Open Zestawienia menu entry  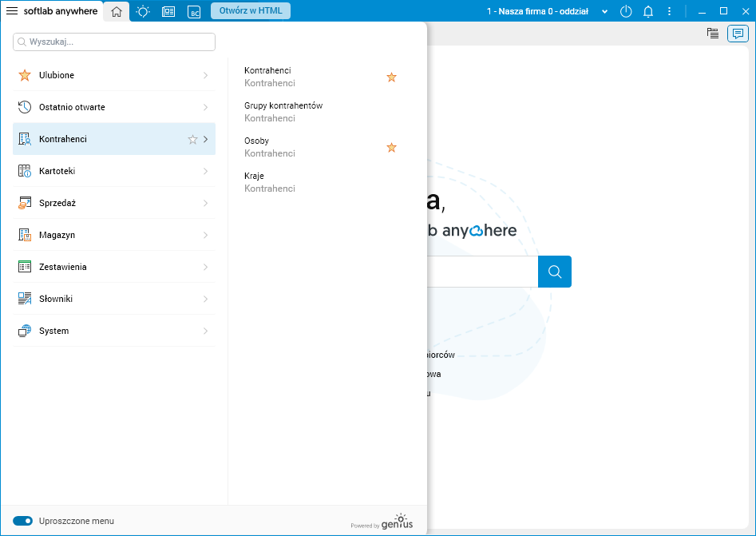[x=114, y=267]
